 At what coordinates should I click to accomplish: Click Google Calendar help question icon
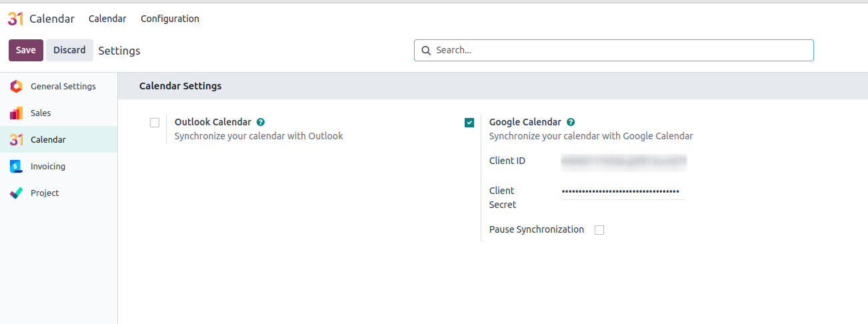571,123
